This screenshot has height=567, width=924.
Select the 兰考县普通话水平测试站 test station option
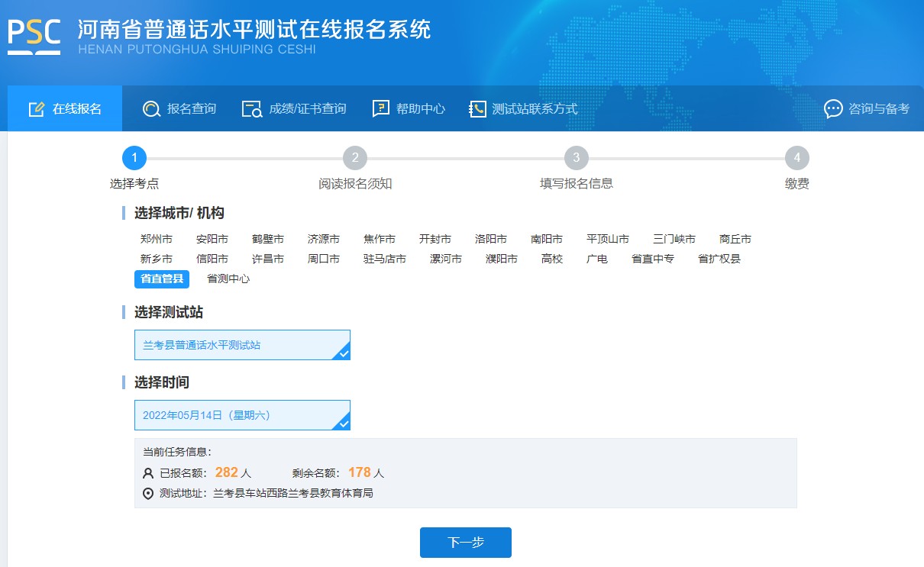(242, 345)
